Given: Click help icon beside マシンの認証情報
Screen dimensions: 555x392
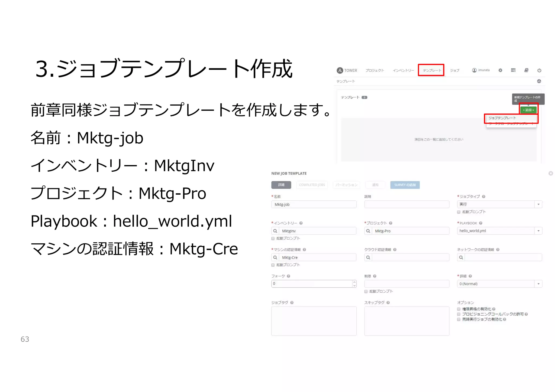Looking at the screenshot, I should tap(304, 250).
